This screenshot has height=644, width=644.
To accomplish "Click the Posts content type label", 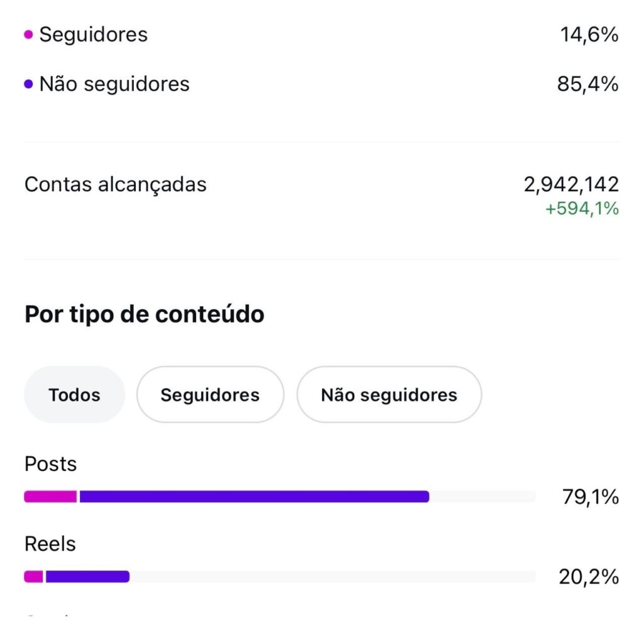I will (x=50, y=464).
